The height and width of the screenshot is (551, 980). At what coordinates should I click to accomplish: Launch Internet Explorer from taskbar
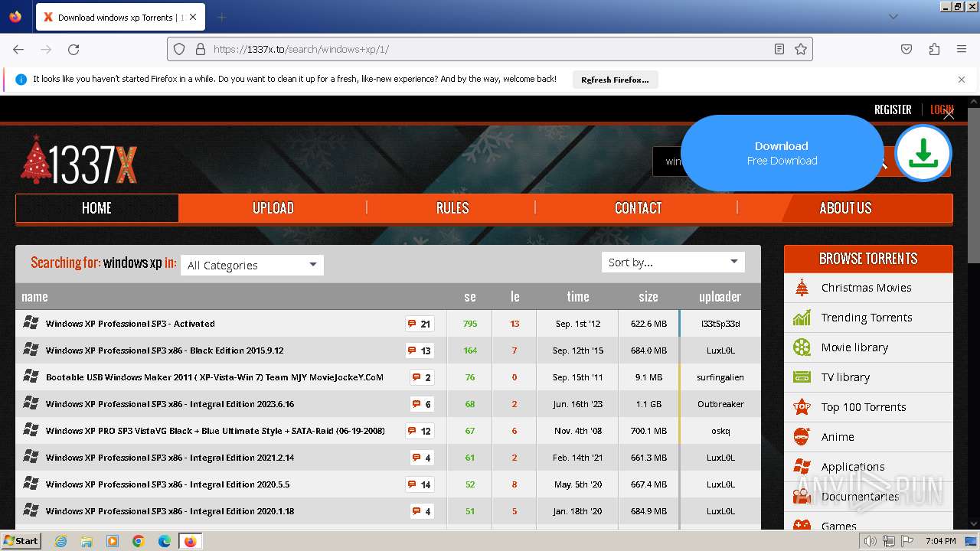point(60,541)
